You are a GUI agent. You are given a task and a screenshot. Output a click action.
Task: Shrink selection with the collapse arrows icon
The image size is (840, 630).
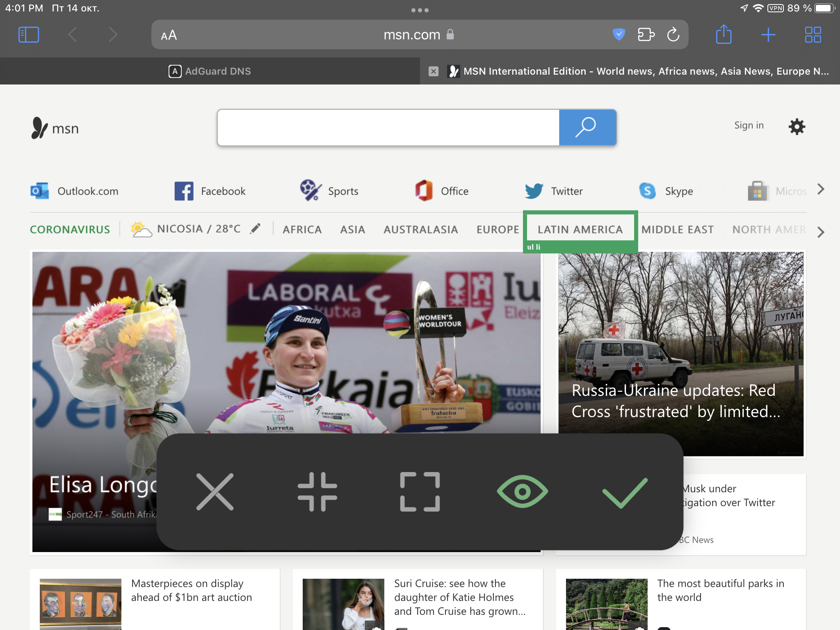point(317,492)
